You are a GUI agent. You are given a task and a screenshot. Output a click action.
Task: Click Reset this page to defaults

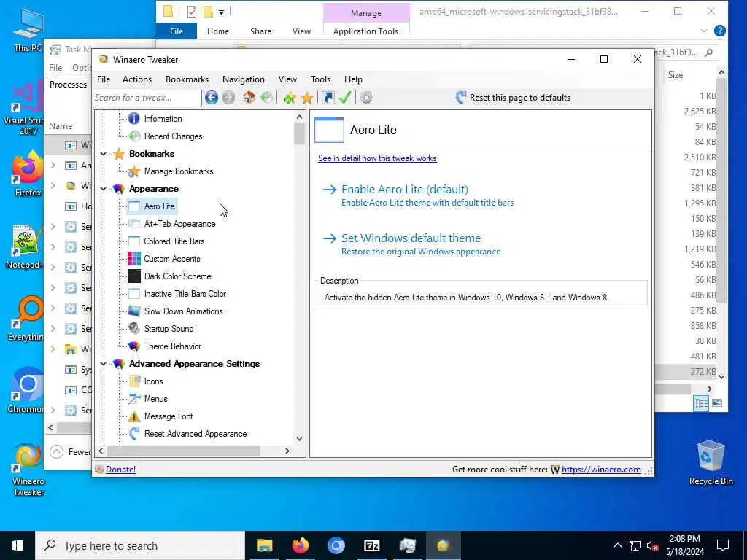513,98
